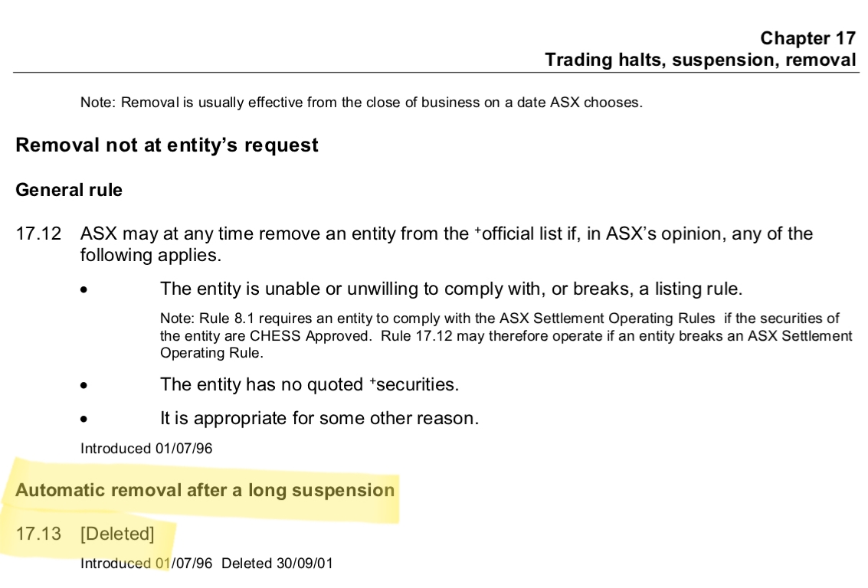The height and width of the screenshot is (588, 868).
Task: Click the "Deleted 30/09/01" history note
Action: pyautogui.click(x=277, y=563)
